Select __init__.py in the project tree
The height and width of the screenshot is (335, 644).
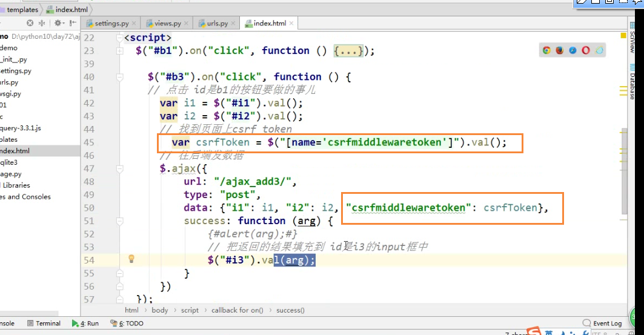click(13, 59)
